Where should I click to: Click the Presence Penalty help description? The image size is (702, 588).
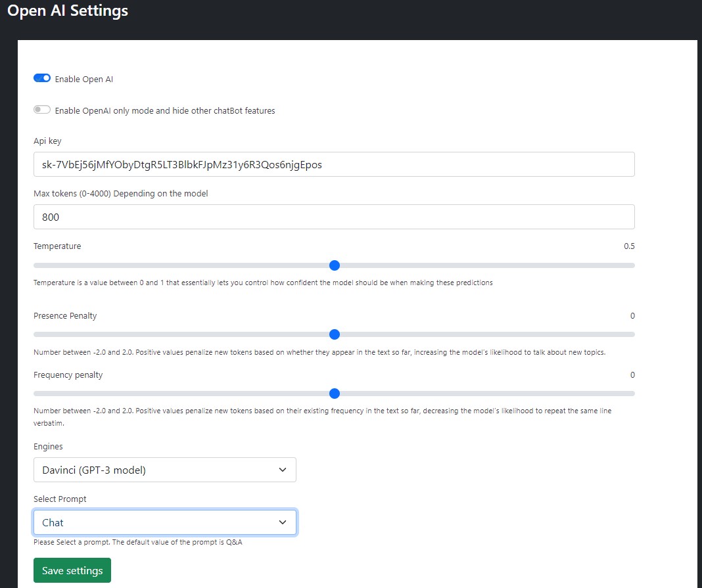tap(319, 352)
